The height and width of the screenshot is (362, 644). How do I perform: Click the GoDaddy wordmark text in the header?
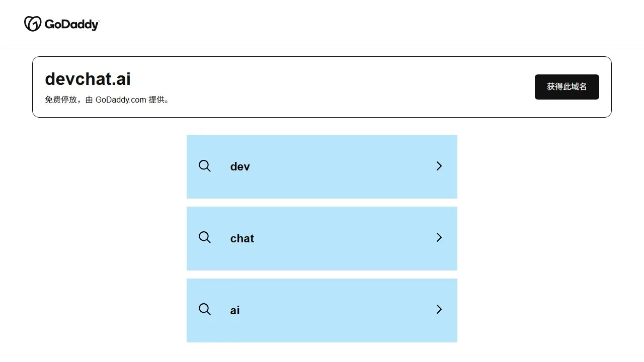[72, 25]
